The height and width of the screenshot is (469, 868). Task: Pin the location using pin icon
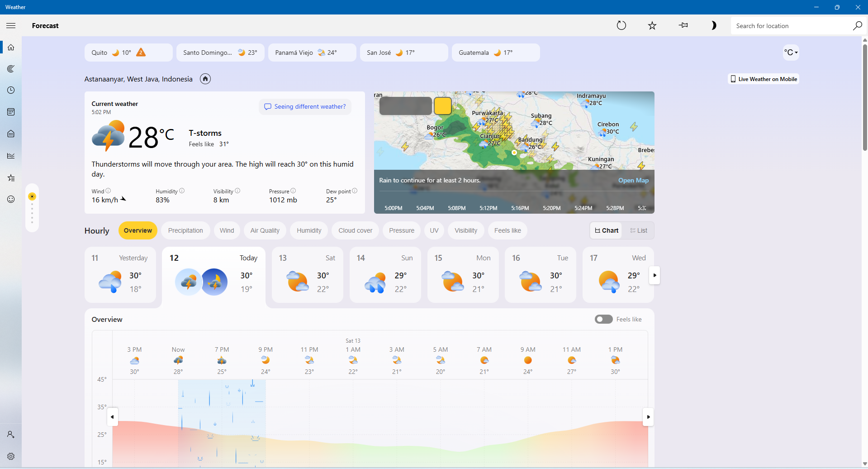tap(683, 26)
